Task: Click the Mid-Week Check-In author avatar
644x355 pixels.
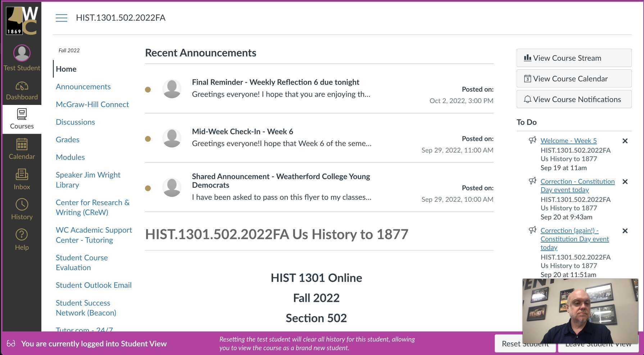Action: 172,139
